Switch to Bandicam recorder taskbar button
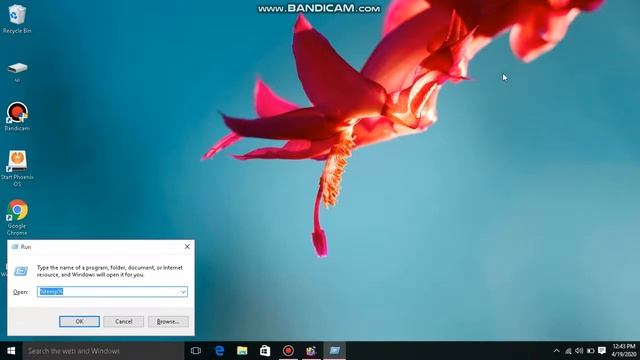The height and width of the screenshot is (360, 640). tap(288, 351)
